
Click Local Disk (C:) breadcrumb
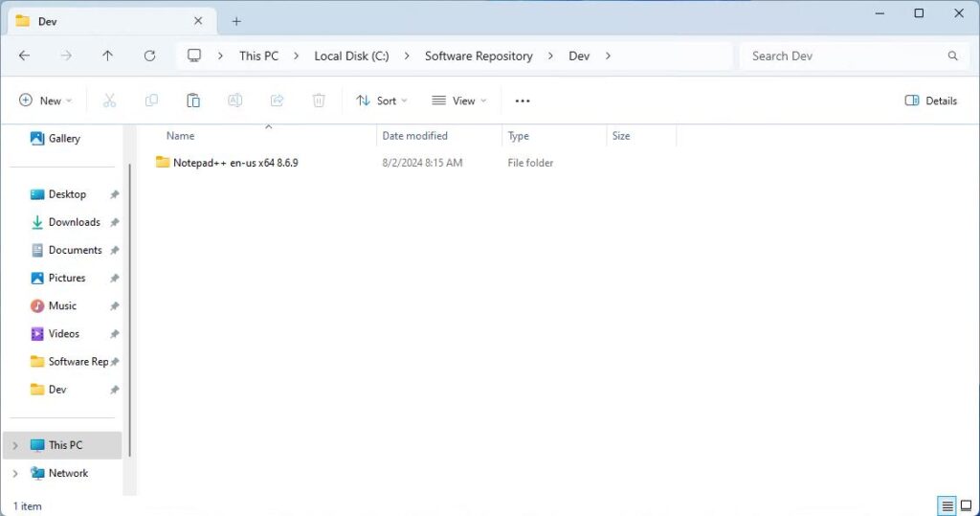coord(351,56)
